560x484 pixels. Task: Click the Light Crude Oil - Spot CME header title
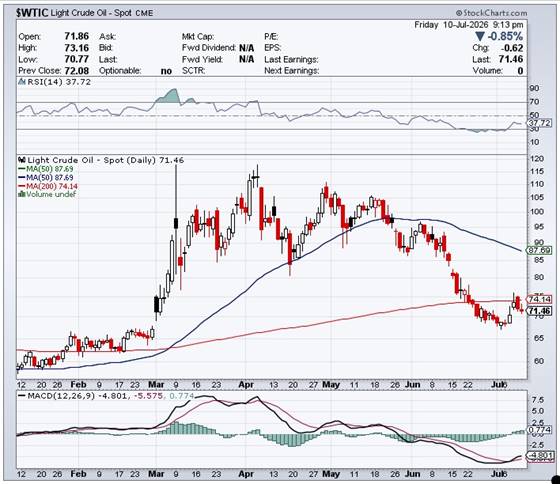(102, 13)
